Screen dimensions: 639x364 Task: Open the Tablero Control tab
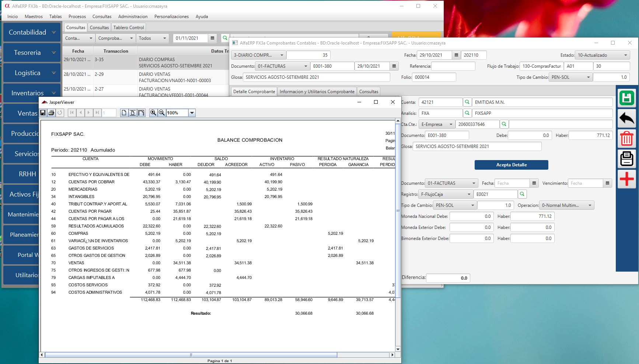(x=129, y=28)
